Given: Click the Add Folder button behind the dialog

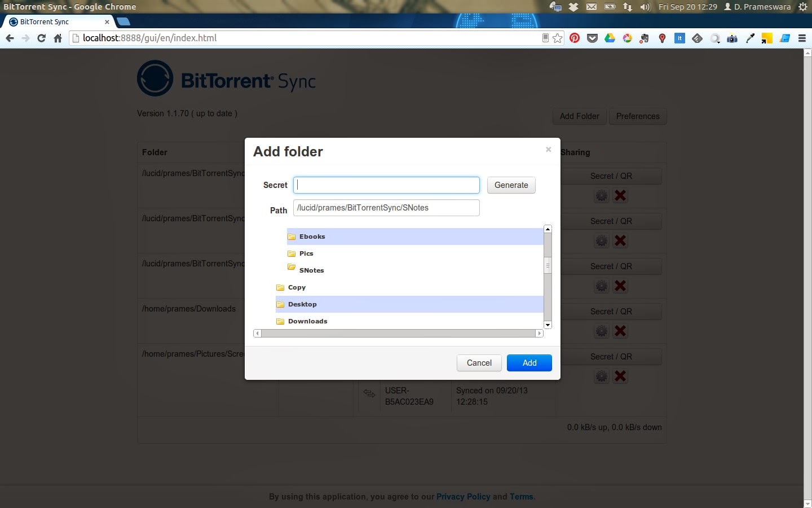Looking at the screenshot, I should click(579, 116).
